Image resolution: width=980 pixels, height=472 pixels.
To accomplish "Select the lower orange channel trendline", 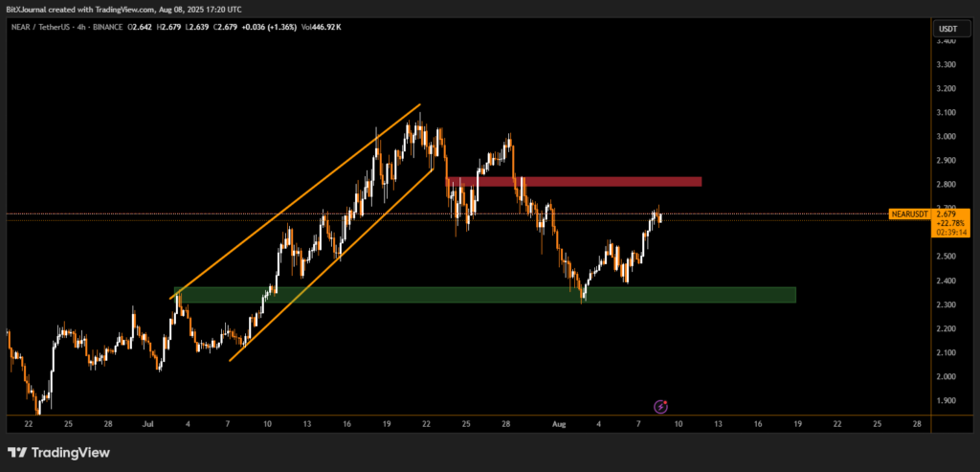I will click(x=330, y=261).
